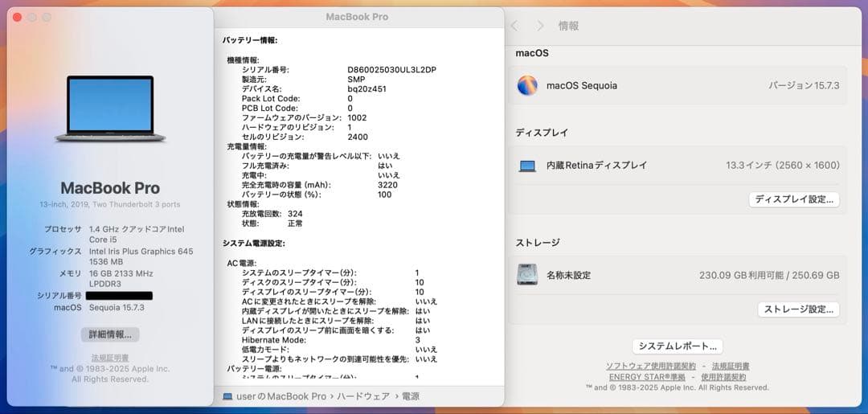Click the MacBook Pro window title bar
The height and width of the screenshot is (414, 868).
pos(358,17)
